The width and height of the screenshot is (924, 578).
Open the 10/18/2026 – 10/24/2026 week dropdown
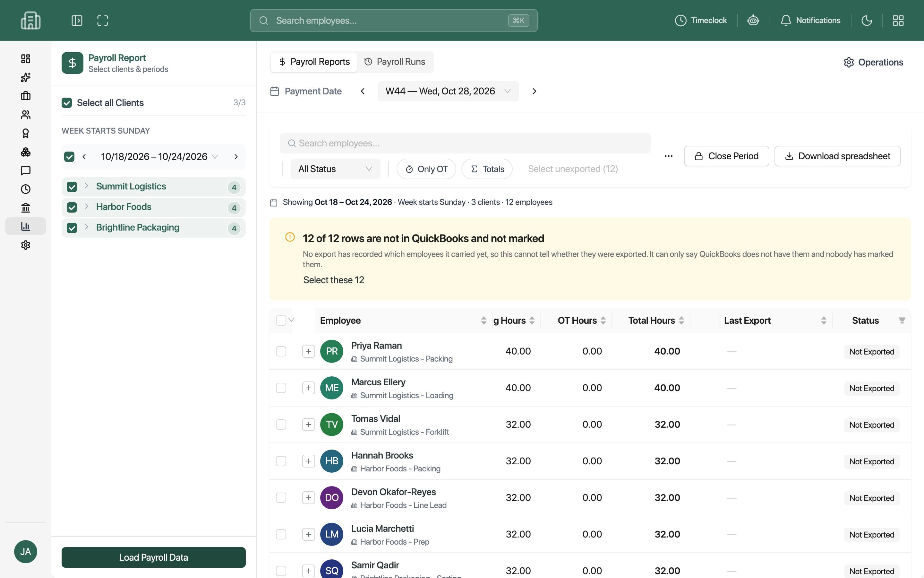(x=159, y=157)
